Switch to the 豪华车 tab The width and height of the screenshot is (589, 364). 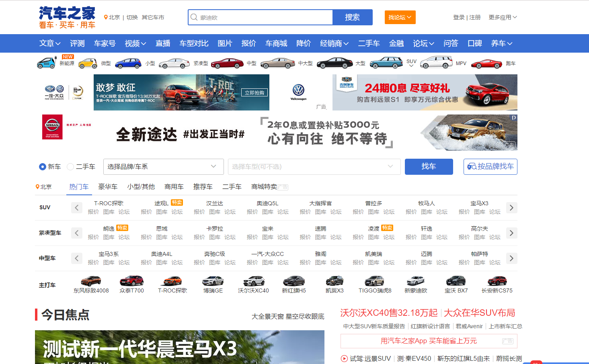point(108,187)
